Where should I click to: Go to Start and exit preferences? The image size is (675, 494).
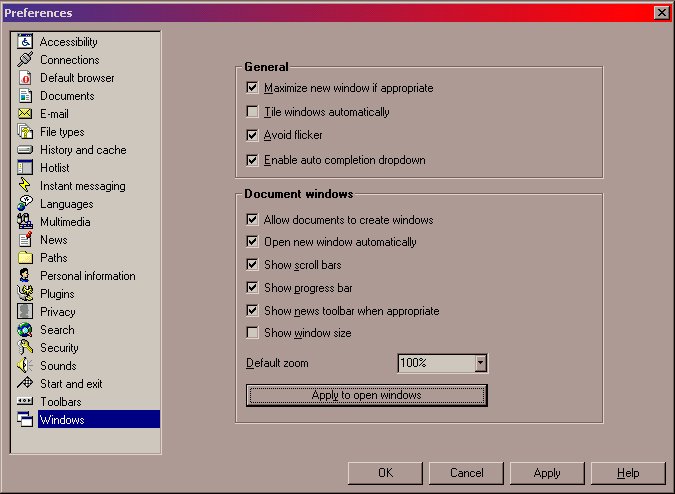tap(70, 384)
